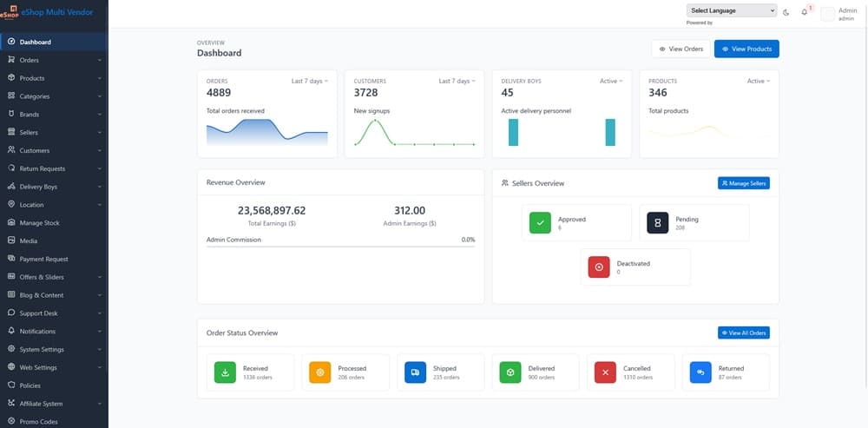Expand the Products sidebar menu
This screenshot has width=868, height=428.
[54, 78]
